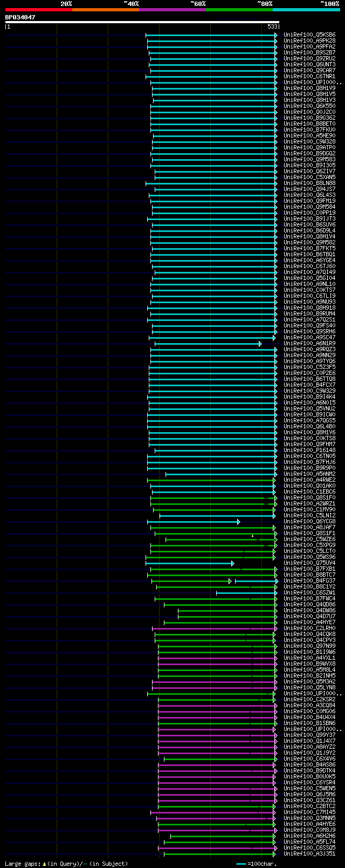Image resolution: width=345 pixels, height=868 pixels.
Task: Open hit UniRef100_B4FCX7
Action: click(309, 385)
